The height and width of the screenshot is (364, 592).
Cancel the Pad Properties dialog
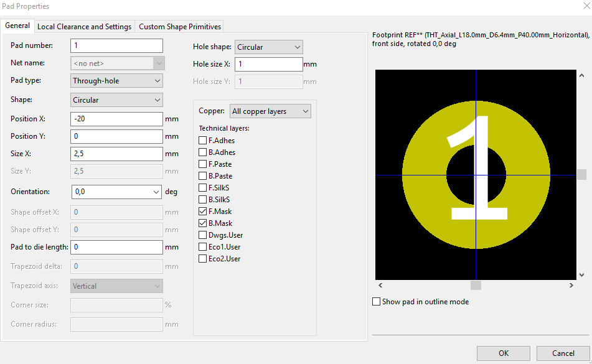click(x=562, y=353)
